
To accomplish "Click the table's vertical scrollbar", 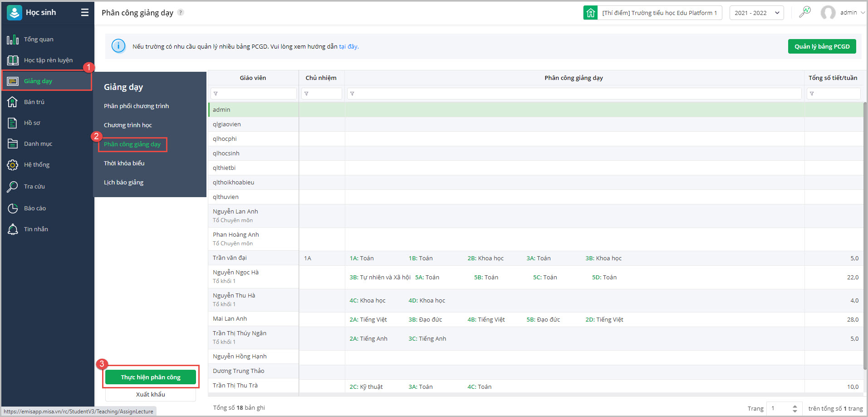I will 865,227.
